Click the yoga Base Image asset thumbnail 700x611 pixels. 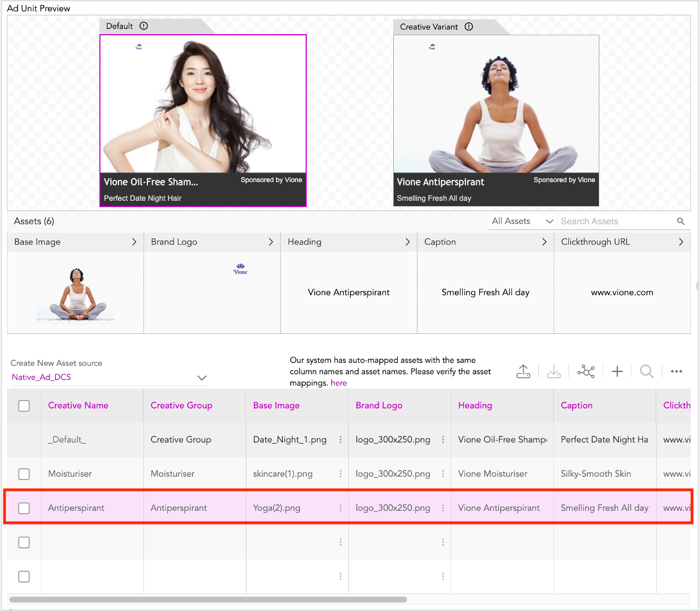pos(76,293)
